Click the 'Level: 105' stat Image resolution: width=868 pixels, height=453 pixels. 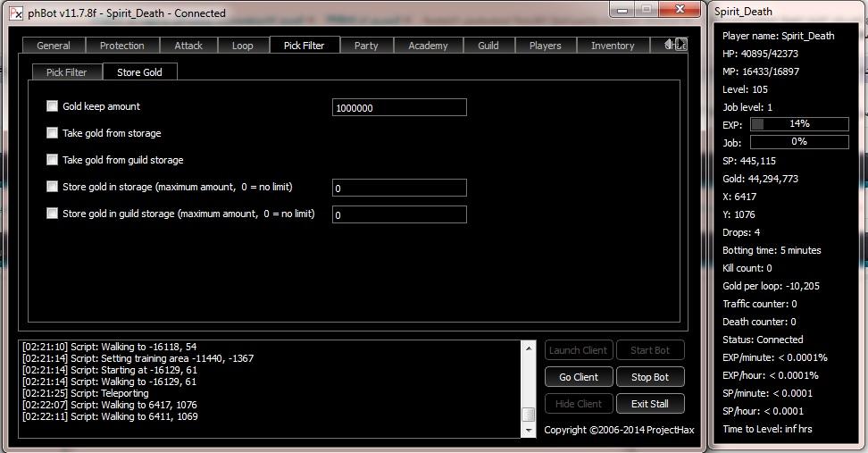(x=745, y=89)
